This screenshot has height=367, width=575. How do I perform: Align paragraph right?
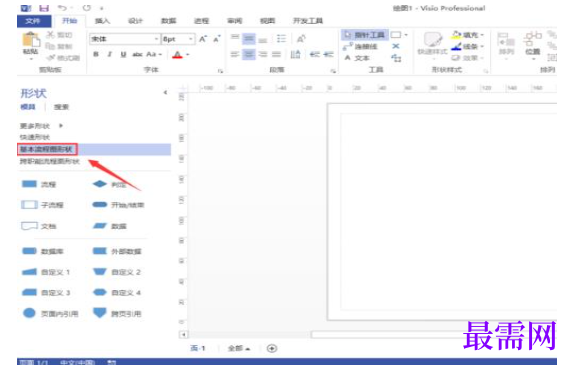pos(263,55)
